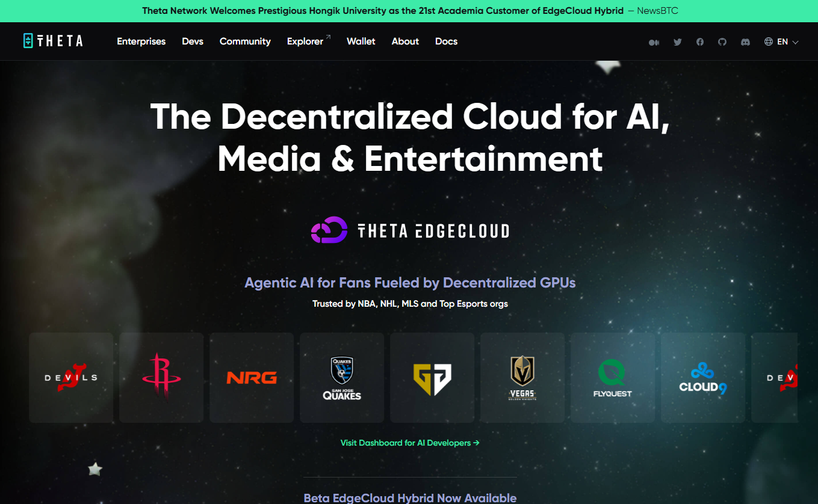Open the Medium social icon
The width and height of the screenshot is (818, 504).
click(654, 42)
